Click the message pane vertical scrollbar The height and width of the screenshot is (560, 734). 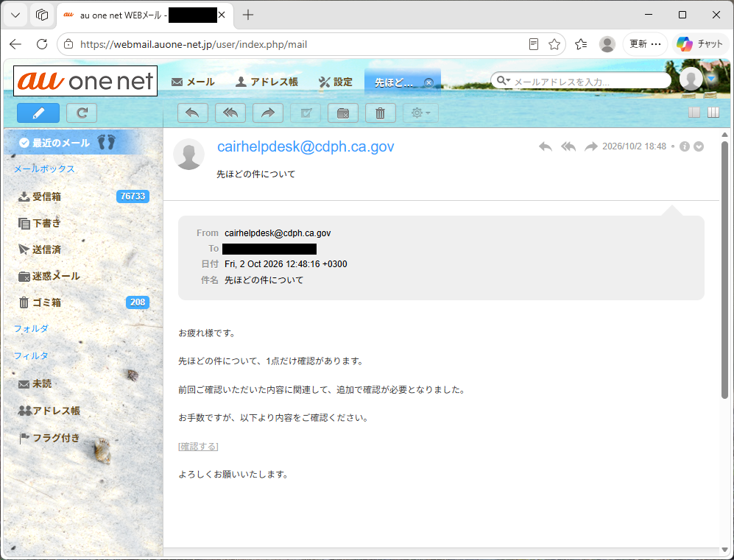724,269
